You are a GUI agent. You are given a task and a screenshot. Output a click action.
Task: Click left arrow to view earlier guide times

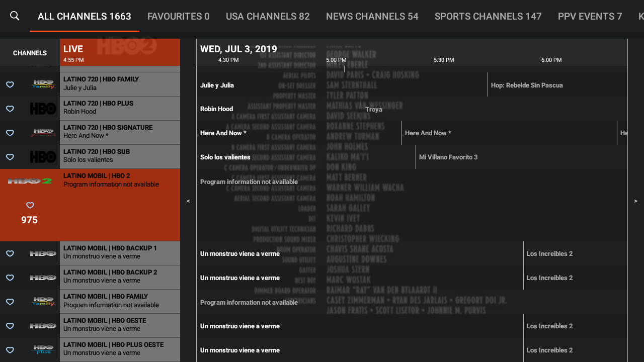[188, 201]
